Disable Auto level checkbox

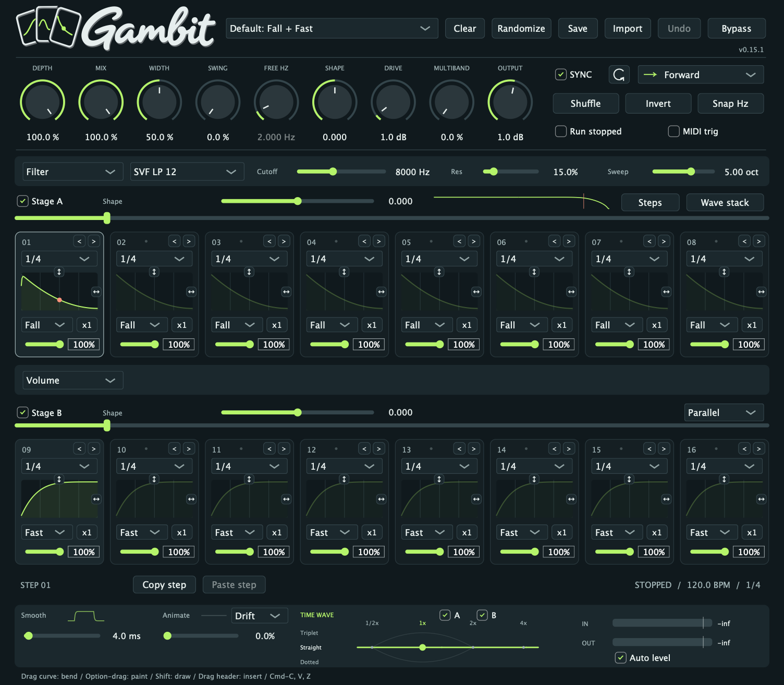click(x=620, y=658)
